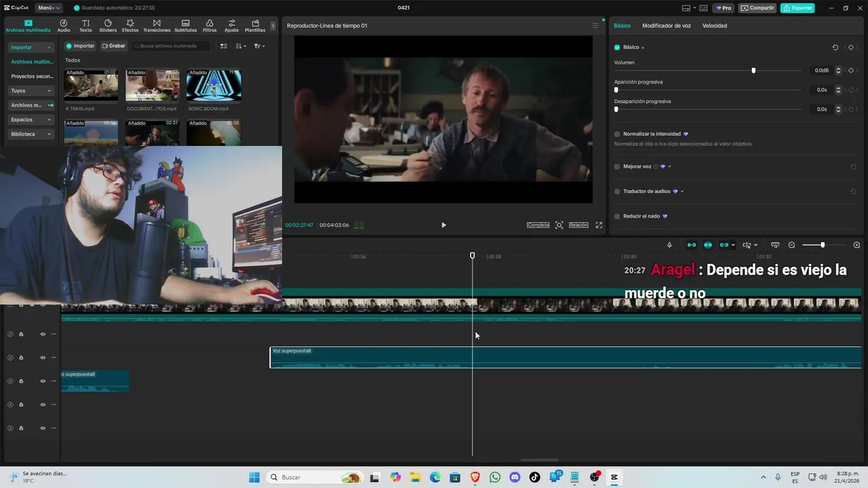Screen dimensions: 868x488
Task: Open the Efectos panel
Action: (x=130, y=26)
